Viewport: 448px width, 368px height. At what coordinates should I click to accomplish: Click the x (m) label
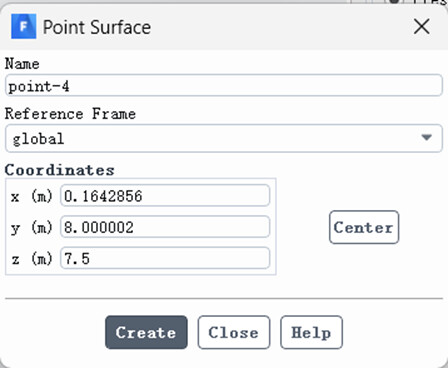tap(32, 196)
